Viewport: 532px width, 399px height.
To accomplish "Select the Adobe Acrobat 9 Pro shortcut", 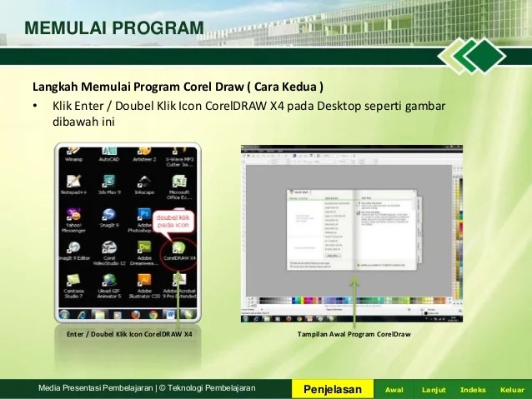I will 179,287.
